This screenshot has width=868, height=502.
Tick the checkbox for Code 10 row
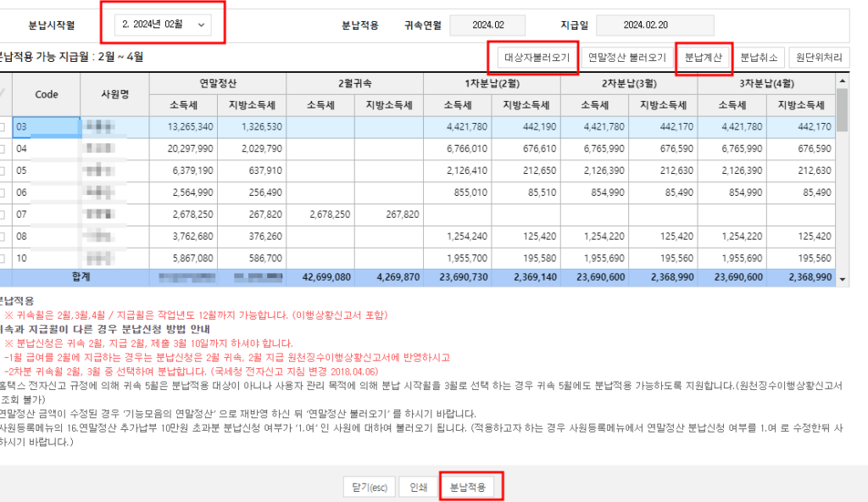(x=3, y=259)
